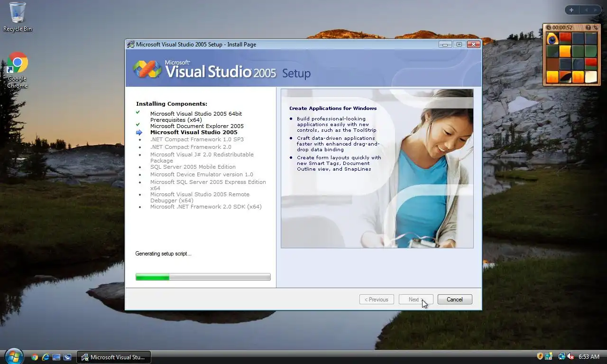Click the green check beside 64bit Prerequisites
This screenshot has width=607, height=364.
tap(138, 112)
